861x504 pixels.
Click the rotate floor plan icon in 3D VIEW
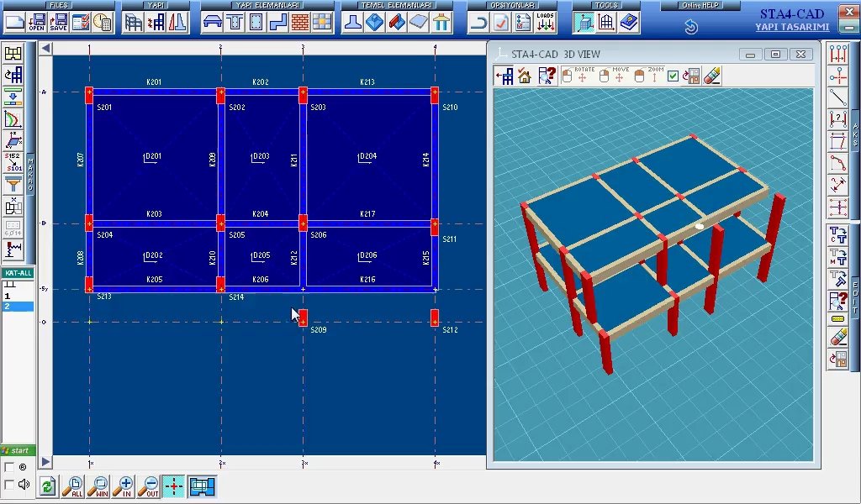(691, 76)
